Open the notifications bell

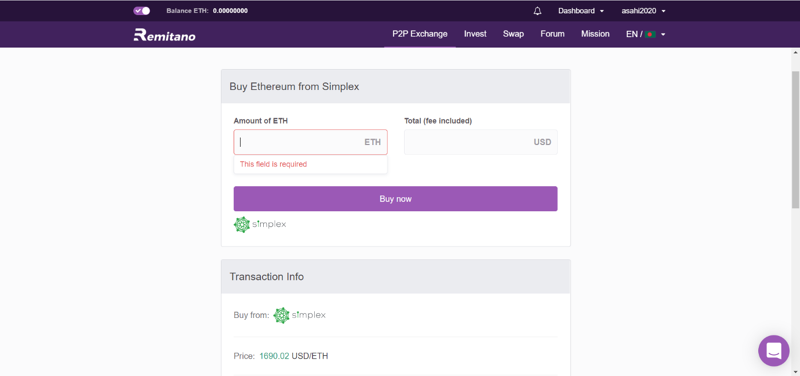(x=537, y=11)
